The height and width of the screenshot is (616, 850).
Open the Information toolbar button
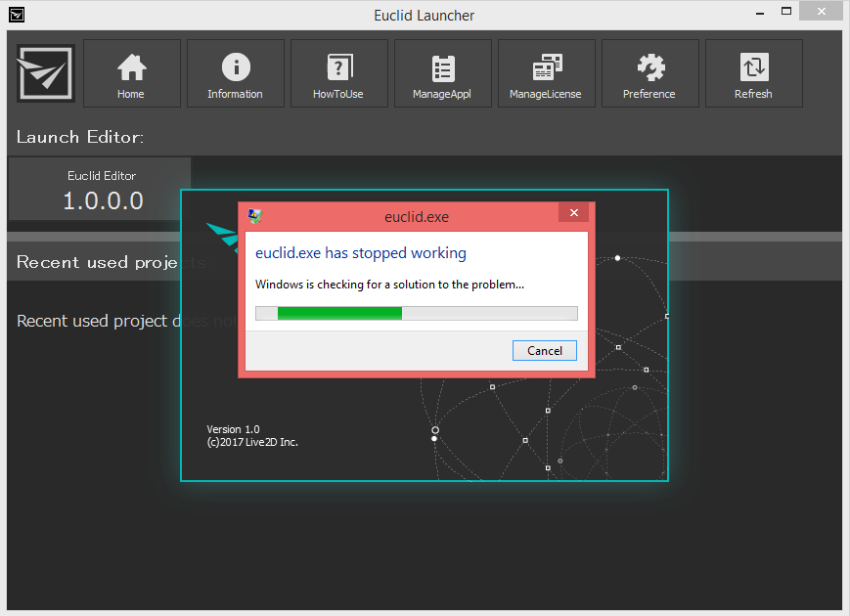[236, 73]
